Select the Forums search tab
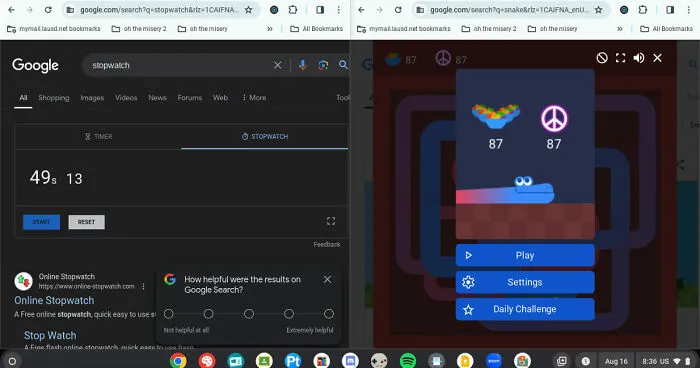The width and height of the screenshot is (700, 368). pos(190,97)
